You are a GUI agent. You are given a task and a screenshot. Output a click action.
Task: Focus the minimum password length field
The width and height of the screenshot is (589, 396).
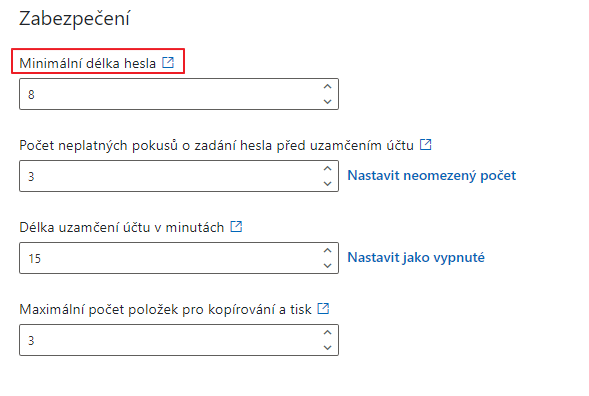[x=179, y=94]
